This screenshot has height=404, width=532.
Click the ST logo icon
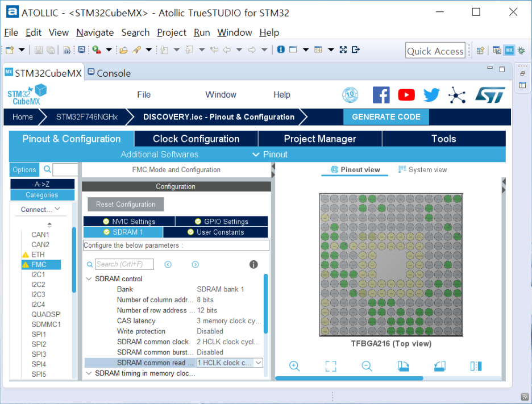pyautogui.click(x=490, y=95)
